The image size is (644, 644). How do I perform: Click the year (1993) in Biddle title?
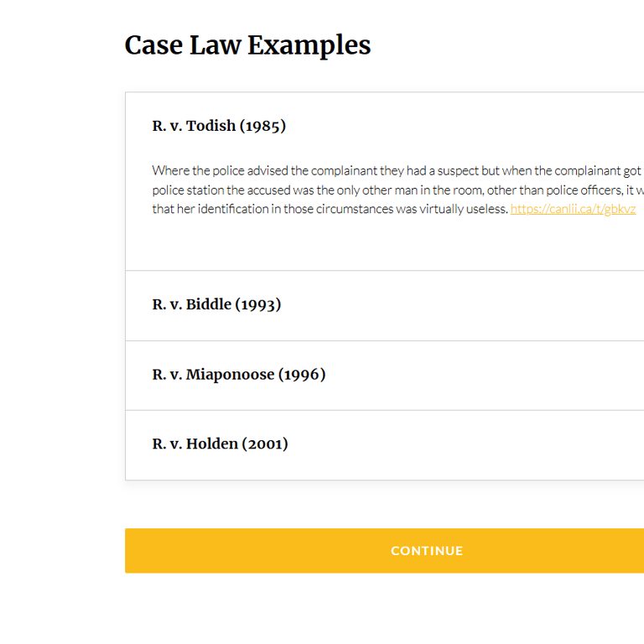coord(257,305)
